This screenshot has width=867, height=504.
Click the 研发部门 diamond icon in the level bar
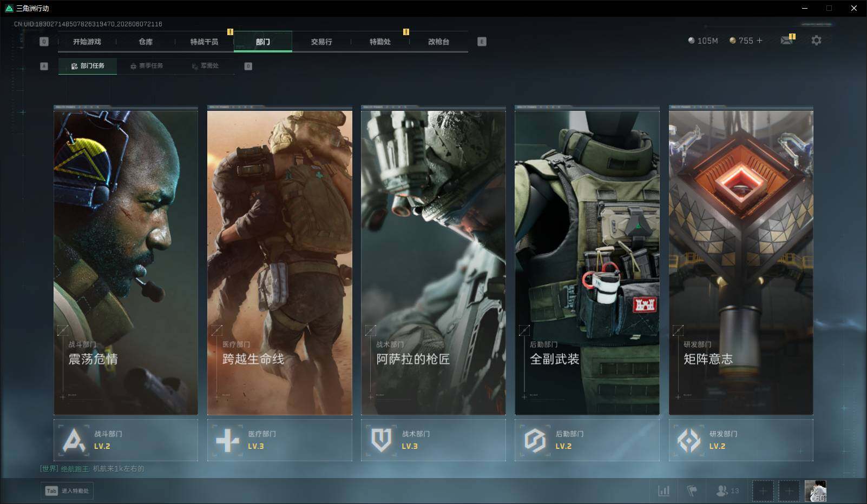[x=689, y=440]
